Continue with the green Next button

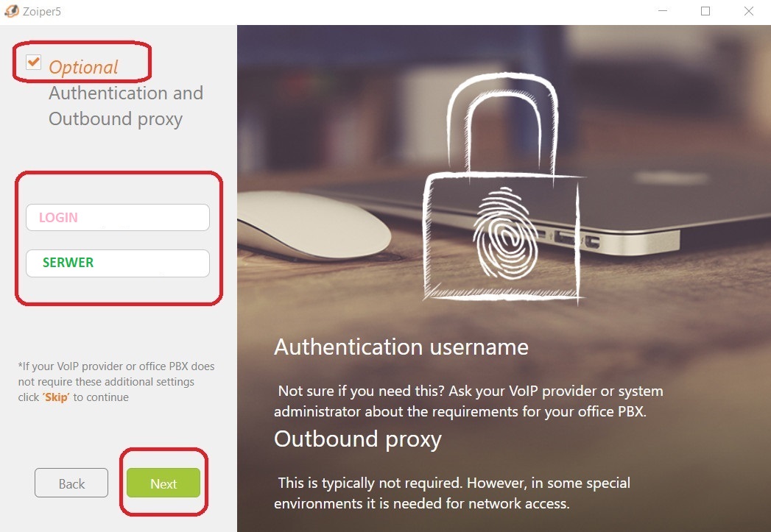tap(163, 483)
